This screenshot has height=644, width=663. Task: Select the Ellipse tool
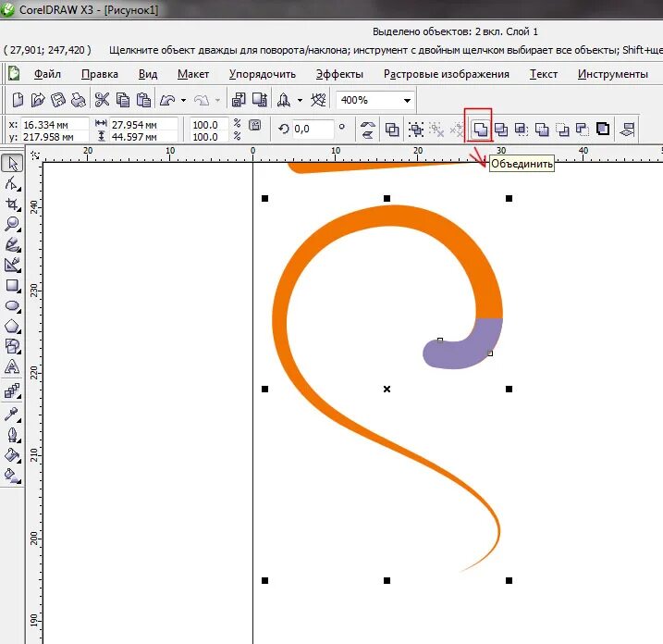tap(12, 306)
